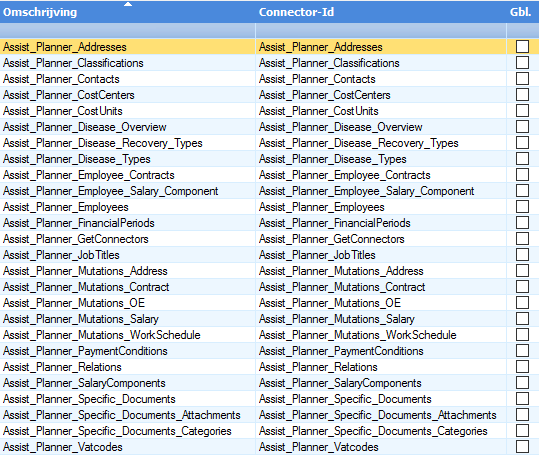Click Assist_Planner_Vatcodes in Connector-Id column

point(319,447)
